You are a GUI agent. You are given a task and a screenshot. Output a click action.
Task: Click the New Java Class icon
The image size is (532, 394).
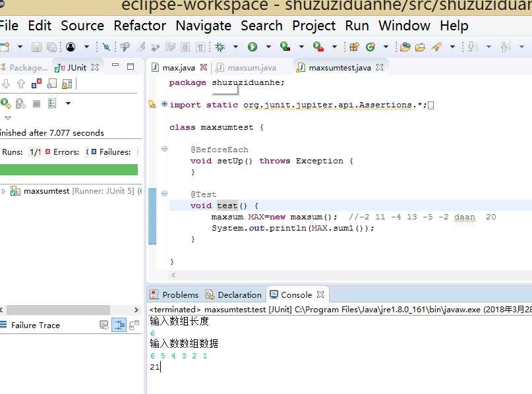pyautogui.click(x=370, y=47)
